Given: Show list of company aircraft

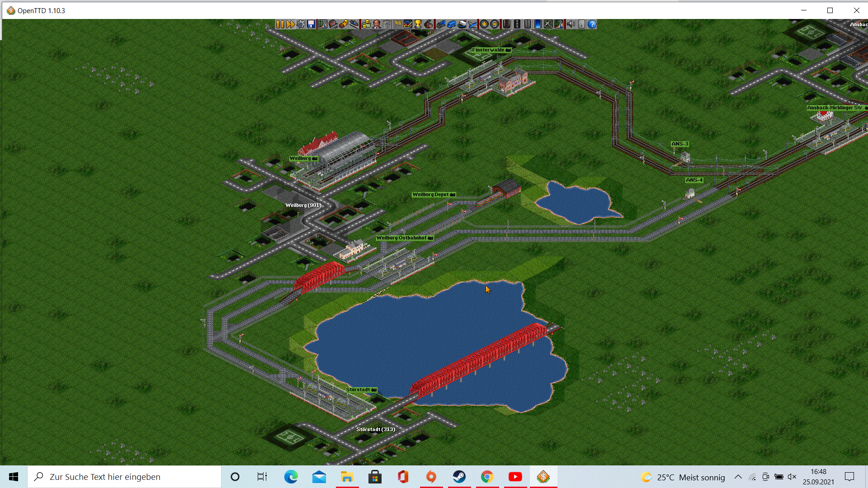Looking at the screenshot, I should pyautogui.click(x=472, y=24).
